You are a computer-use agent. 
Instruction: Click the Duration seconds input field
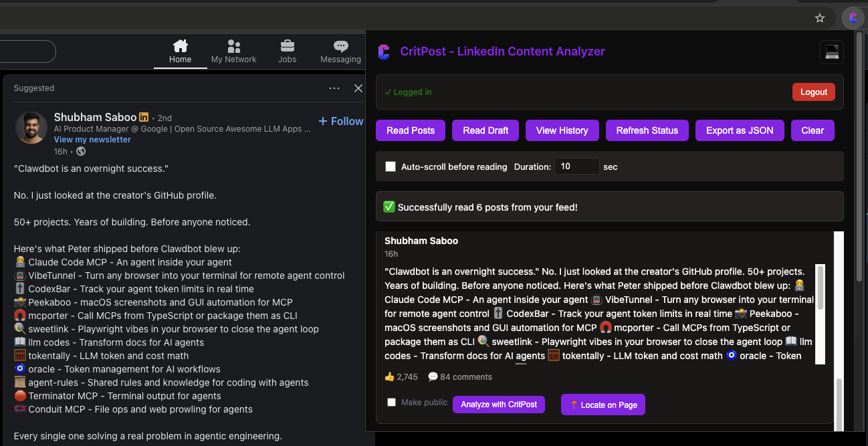coord(576,166)
